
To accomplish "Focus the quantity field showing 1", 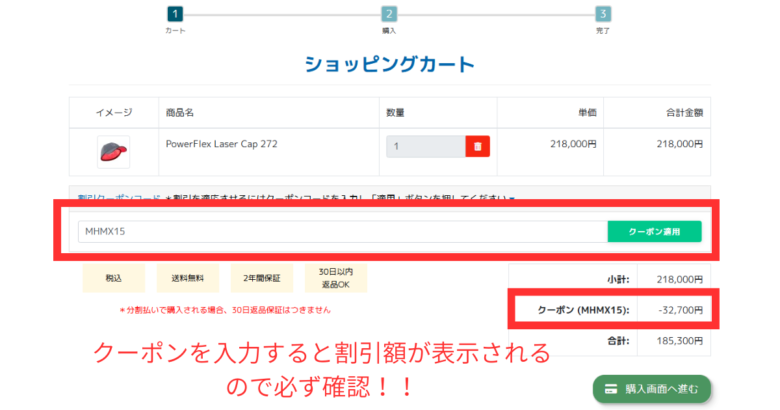I will click(426, 146).
